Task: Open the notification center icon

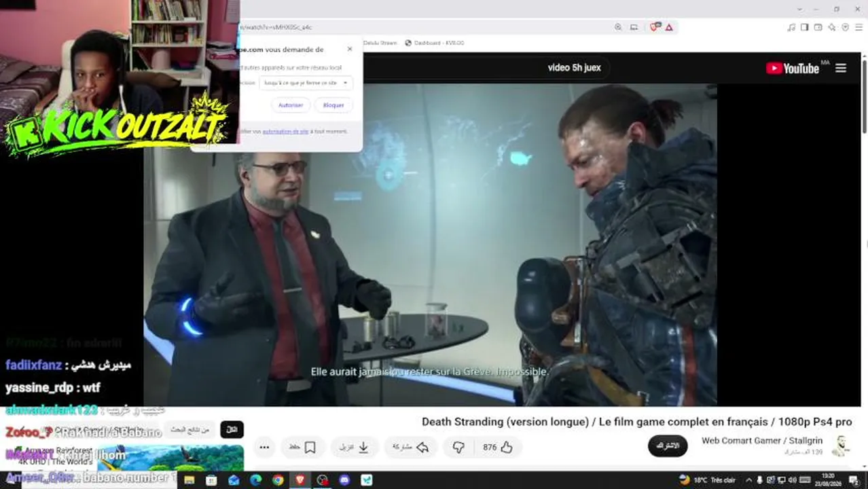Action: coord(854,480)
